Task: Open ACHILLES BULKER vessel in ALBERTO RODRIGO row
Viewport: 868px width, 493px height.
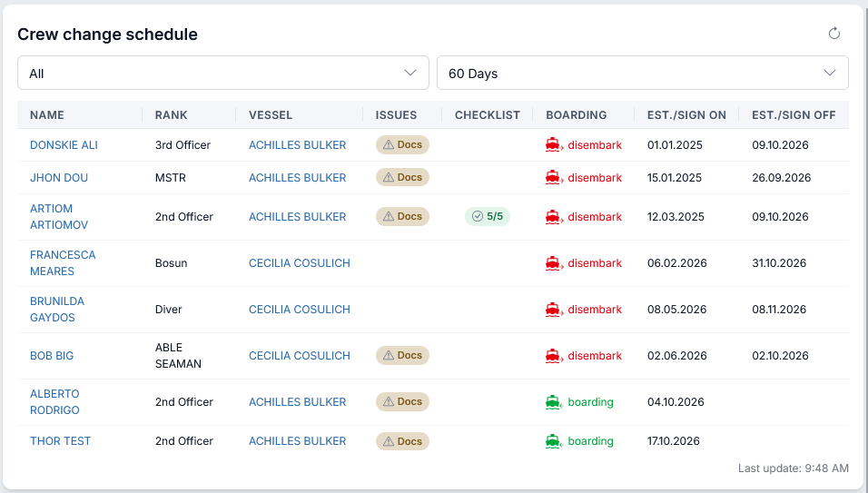Action: [x=297, y=401]
